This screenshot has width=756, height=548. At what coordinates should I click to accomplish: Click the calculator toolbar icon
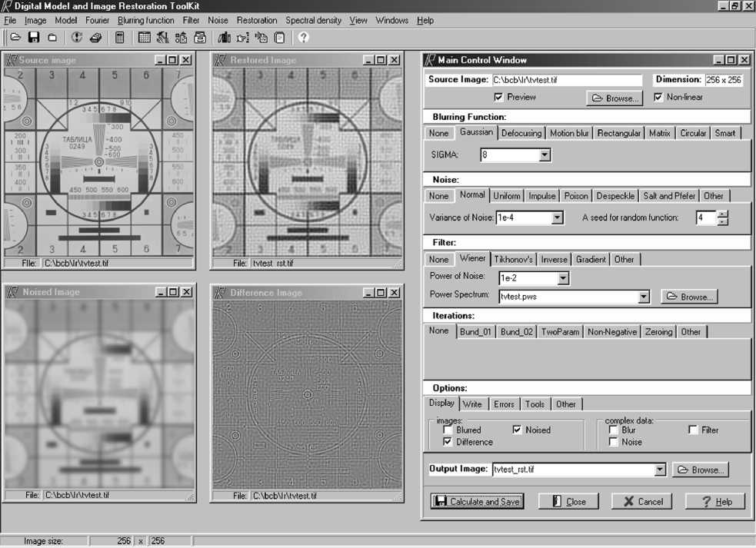(119, 37)
